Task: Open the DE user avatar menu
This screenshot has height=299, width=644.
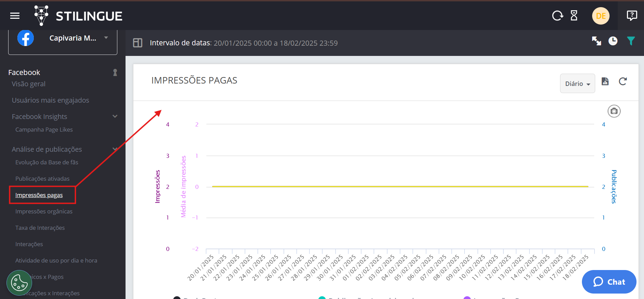Action: pos(601,16)
